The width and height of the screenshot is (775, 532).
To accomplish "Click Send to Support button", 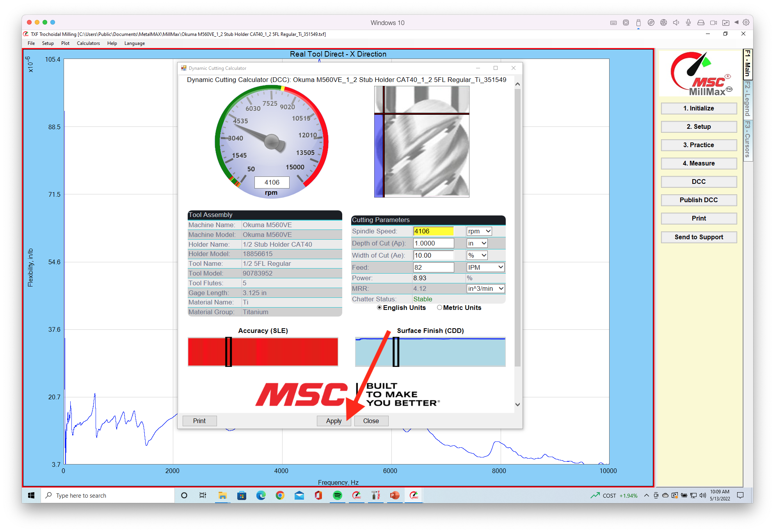I will tap(699, 237).
